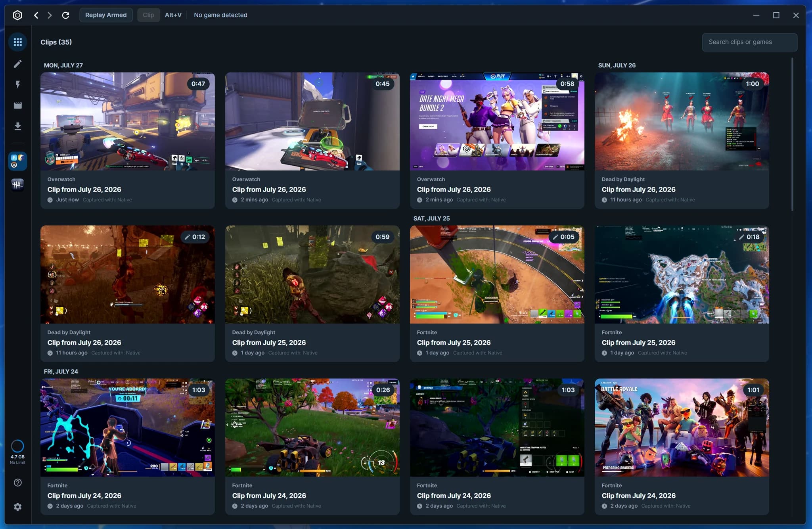The height and width of the screenshot is (529, 812).
Task: Open the 0:45 Overwatch clip thumbnail
Action: point(312,121)
